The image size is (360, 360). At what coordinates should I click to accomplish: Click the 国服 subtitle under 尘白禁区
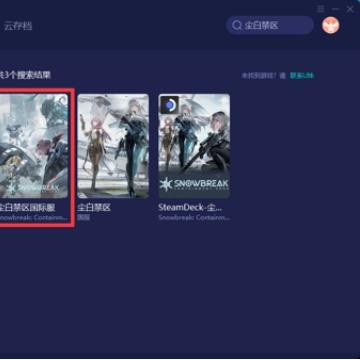(84, 218)
